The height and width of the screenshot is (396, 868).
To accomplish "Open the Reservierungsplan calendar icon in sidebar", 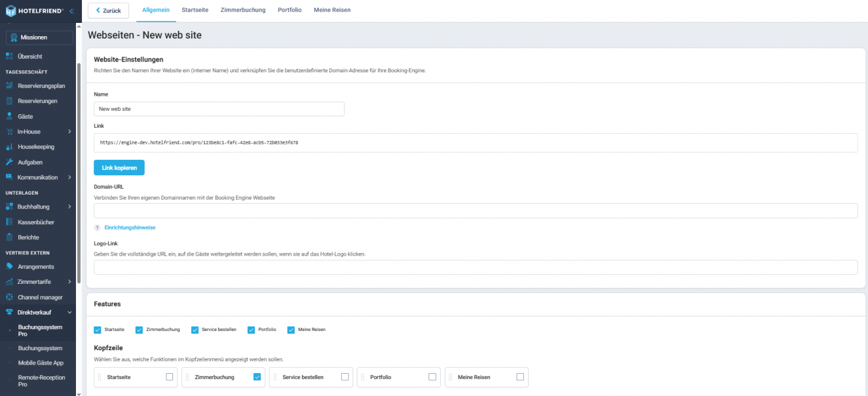I will point(10,85).
